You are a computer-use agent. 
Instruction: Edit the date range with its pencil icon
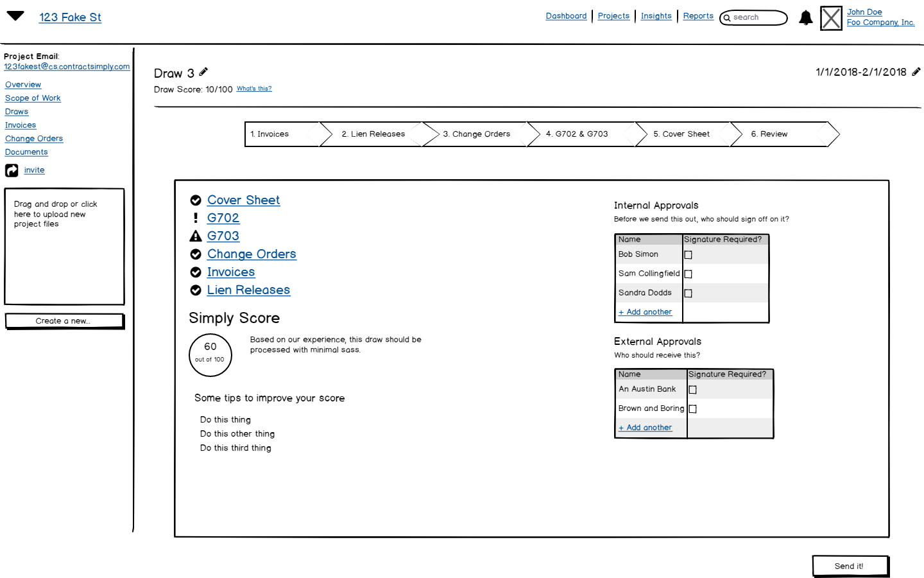(916, 72)
